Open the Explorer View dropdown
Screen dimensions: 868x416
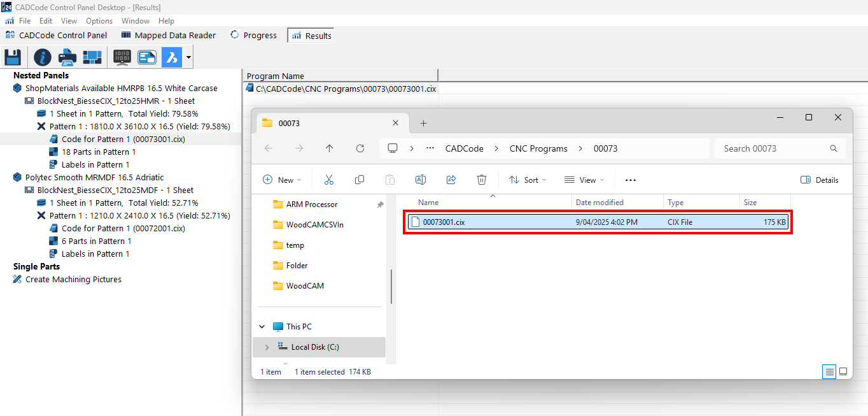[x=584, y=180]
